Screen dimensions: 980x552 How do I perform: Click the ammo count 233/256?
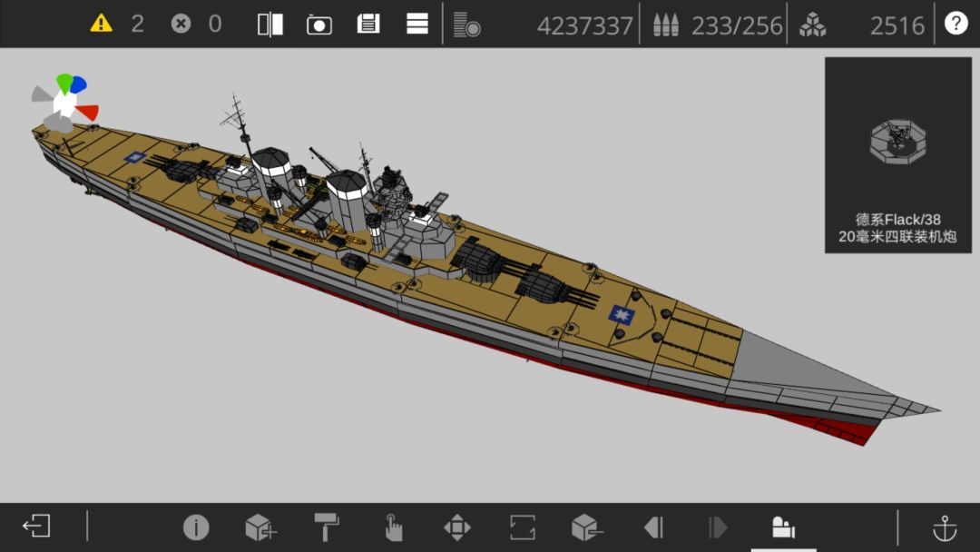click(x=737, y=25)
